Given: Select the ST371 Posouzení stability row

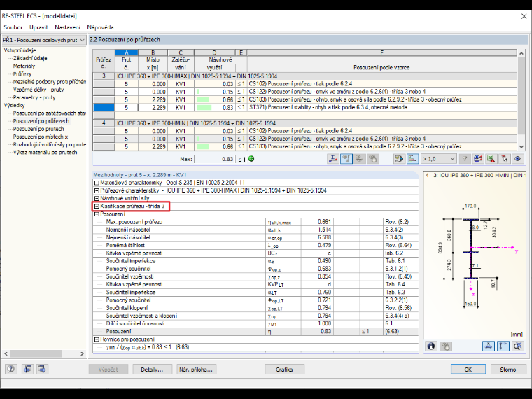Looking at the screenshot, I should coord(304,108).
